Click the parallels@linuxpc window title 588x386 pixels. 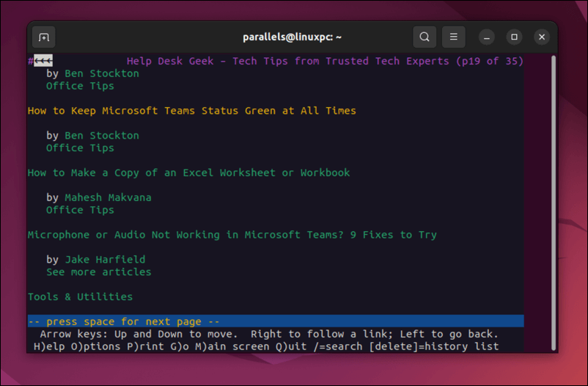[293, 37]
